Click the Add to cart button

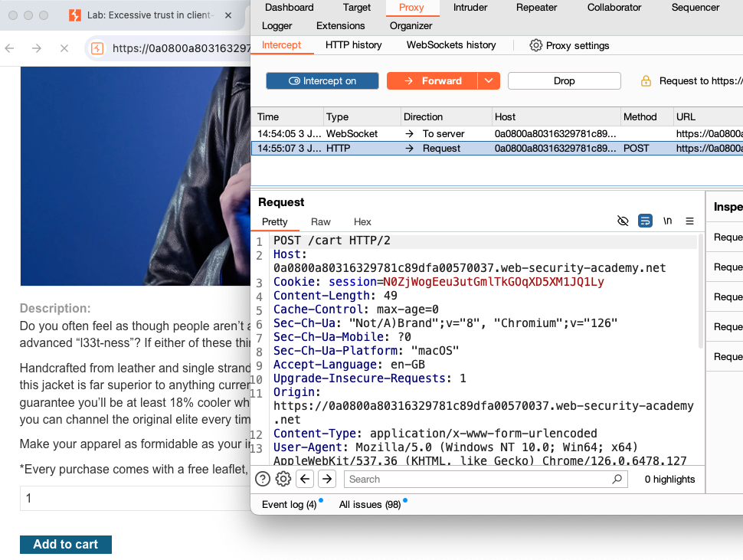(x=65, y=544)
